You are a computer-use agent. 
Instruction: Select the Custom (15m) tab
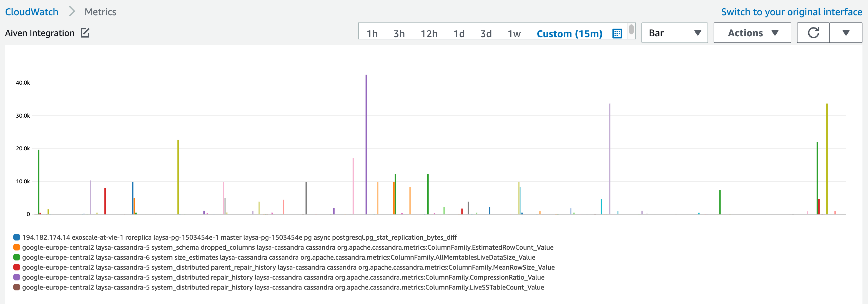(570, 33)
